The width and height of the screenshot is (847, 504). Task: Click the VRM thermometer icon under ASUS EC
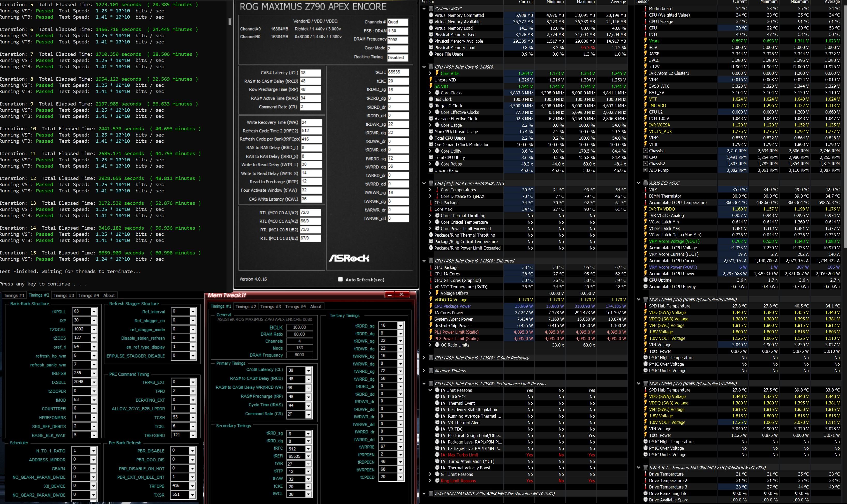pos(645,190)
